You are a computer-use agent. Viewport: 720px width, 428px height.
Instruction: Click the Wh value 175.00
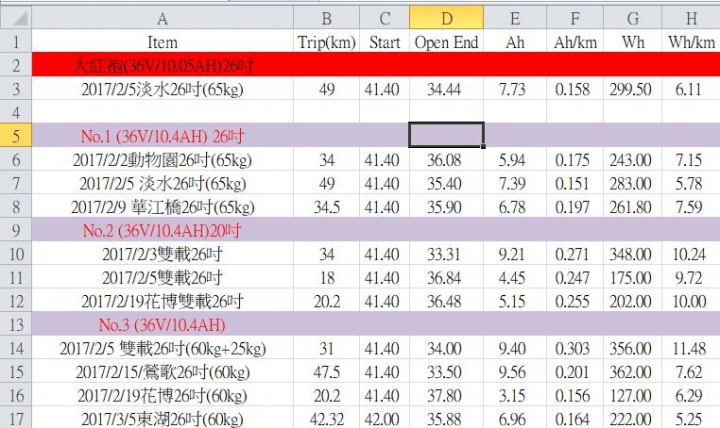633,277
